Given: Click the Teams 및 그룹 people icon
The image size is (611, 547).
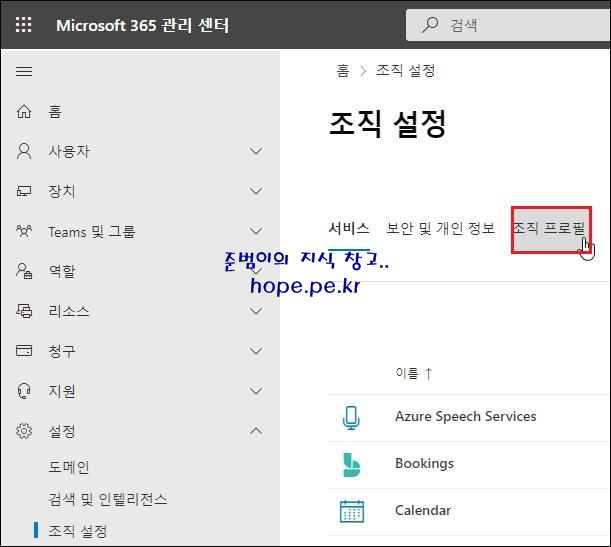Looking at the screenshot, I should [x=24, y=231].
